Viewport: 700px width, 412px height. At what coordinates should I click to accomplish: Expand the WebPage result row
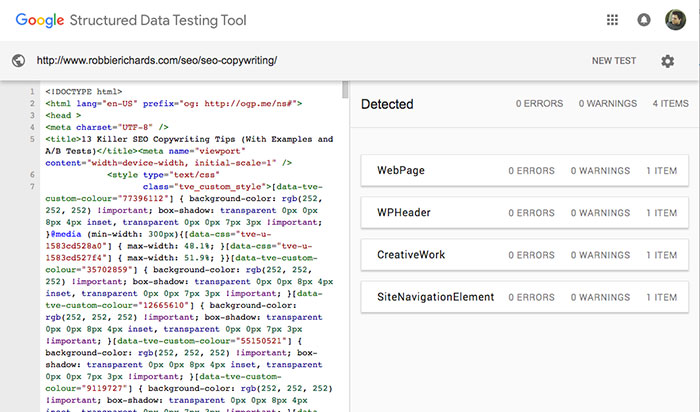click(x=525, y=171)
